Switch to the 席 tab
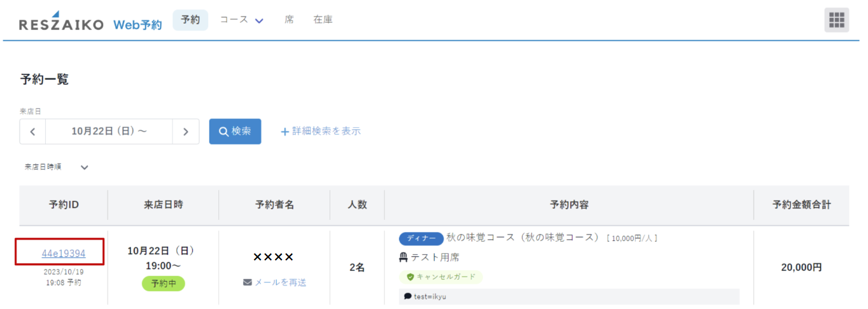Image resolution: width=868 pixels, height=309 pixels. pos(289,20)
